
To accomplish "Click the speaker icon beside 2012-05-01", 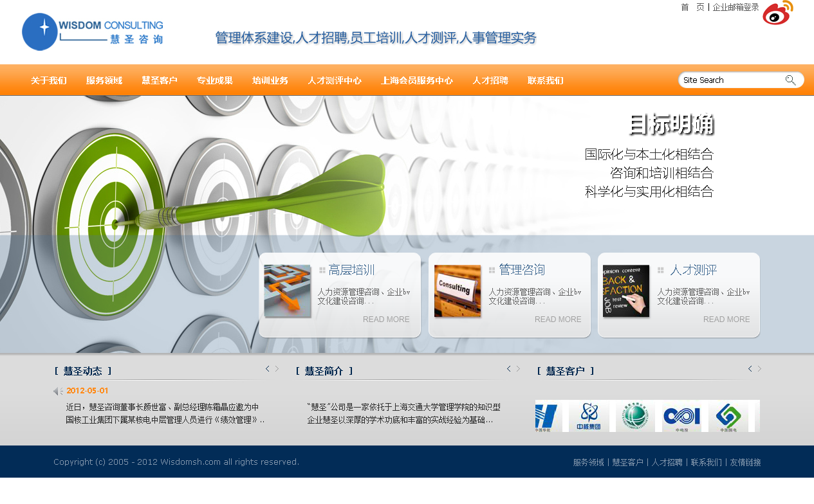I will 57,391.
